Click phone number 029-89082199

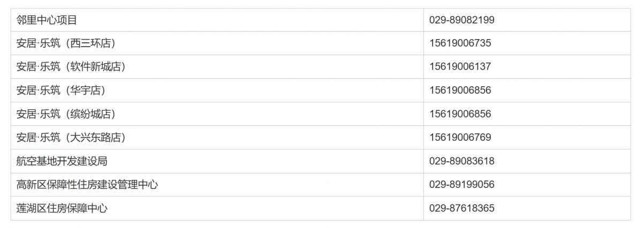[461, 20]
